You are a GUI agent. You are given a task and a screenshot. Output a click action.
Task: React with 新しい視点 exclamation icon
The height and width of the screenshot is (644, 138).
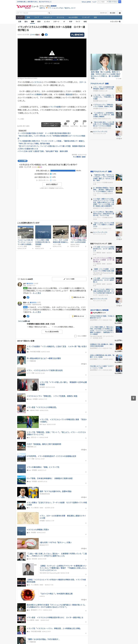pyautogui.click(x=83, y=124)
